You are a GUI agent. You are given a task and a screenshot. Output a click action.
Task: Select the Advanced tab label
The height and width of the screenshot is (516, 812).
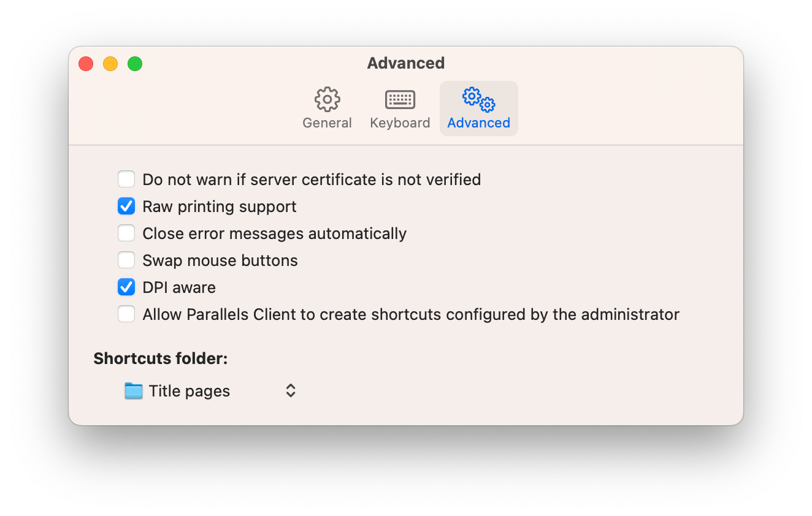click(478, 123)
